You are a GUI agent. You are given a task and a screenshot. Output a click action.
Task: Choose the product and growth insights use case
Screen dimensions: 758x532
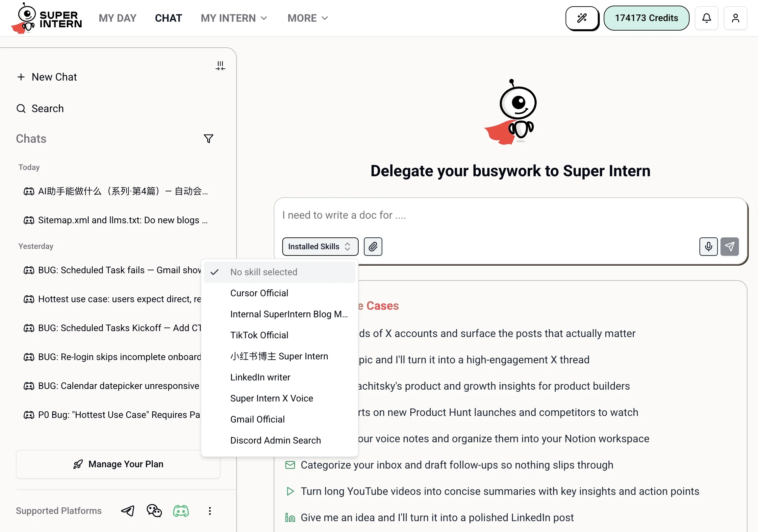pyautogui.click(x=494, y=386)
